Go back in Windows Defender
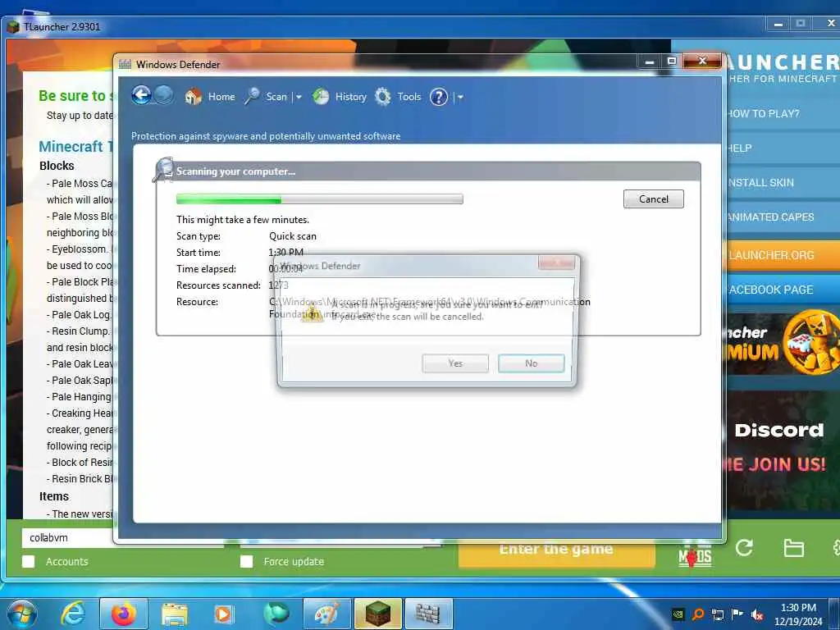 pos(141,96)
